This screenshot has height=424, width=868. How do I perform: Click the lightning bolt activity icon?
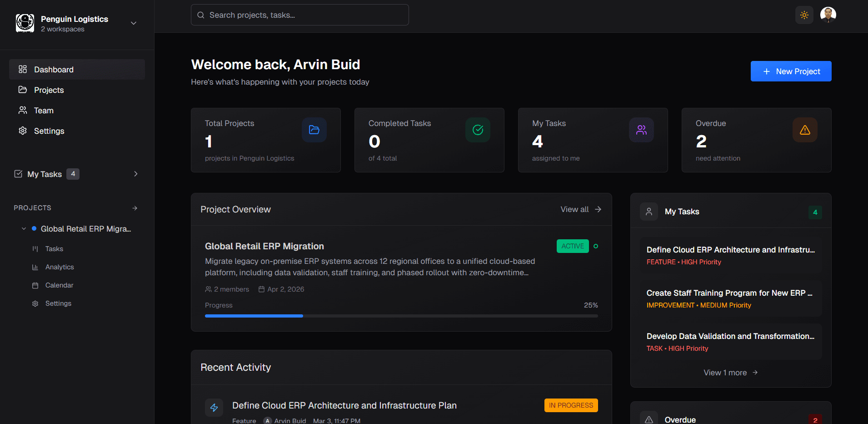(x=214, y=408)
